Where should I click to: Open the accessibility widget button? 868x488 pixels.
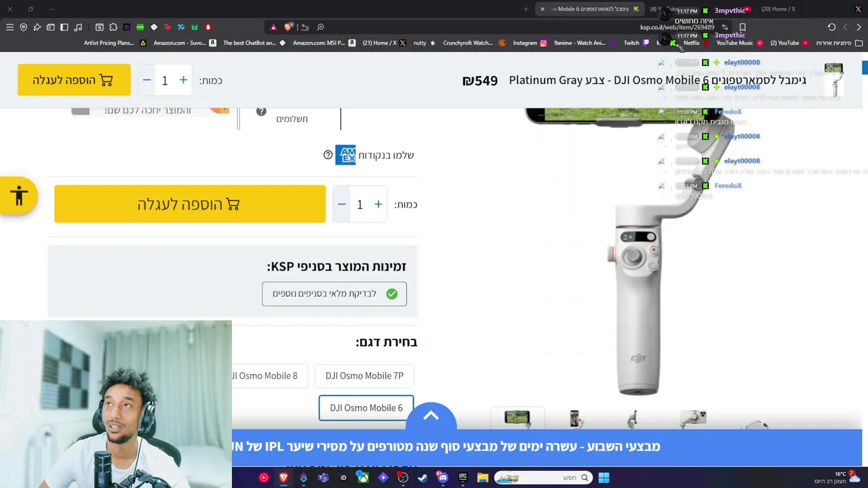click(x=19, y=197)
